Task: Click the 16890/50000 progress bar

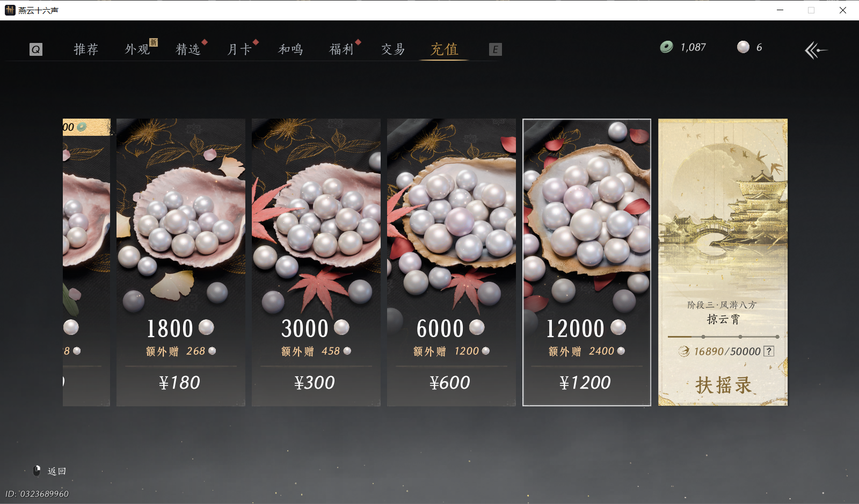Action: pos(723,337)
